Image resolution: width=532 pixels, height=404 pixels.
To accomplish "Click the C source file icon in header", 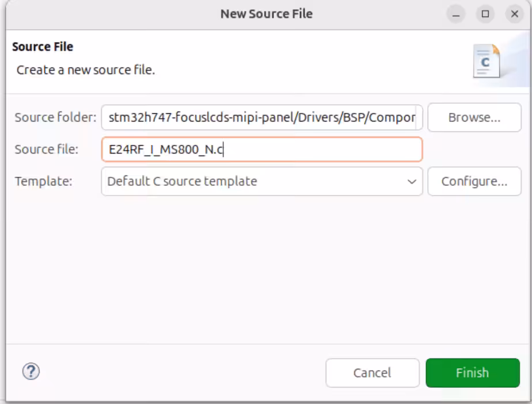I will click(x=486, y=61).
